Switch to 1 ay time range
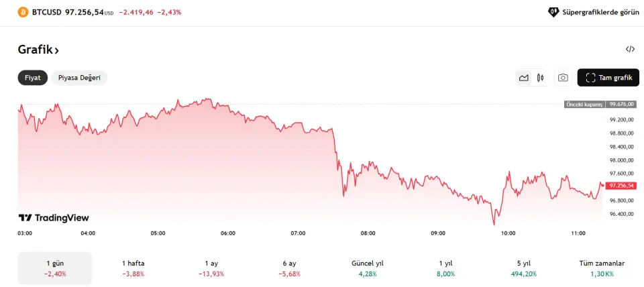The width and height of the screenshot is (644, 287). point(211,268)
